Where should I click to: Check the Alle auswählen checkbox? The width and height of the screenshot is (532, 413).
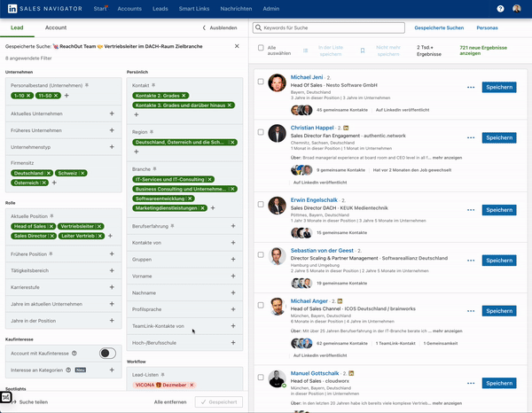click(x=261, y=48)
